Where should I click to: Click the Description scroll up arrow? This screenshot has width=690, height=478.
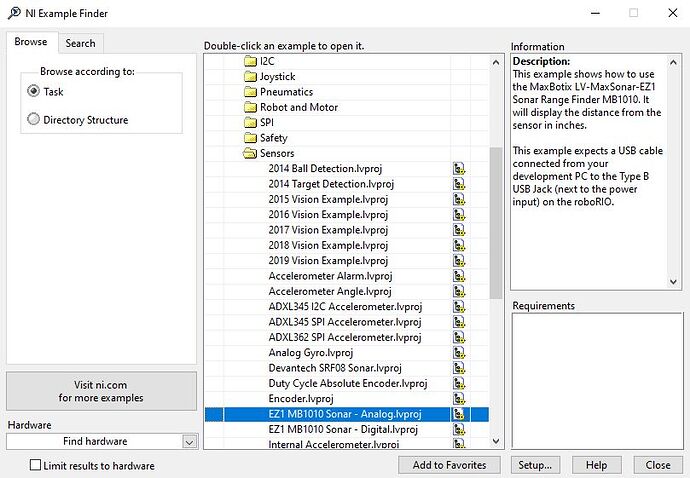click(673, 63)
